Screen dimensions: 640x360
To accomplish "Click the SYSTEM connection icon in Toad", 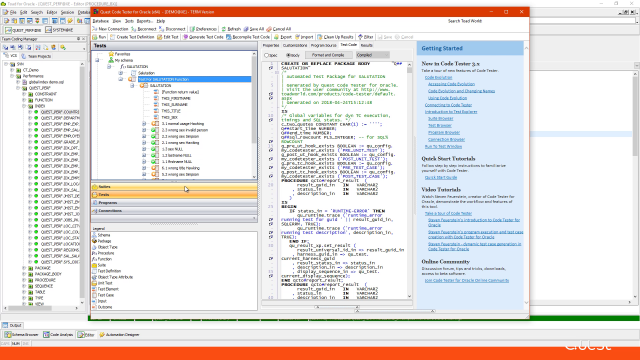I will [x=49, y=30].
